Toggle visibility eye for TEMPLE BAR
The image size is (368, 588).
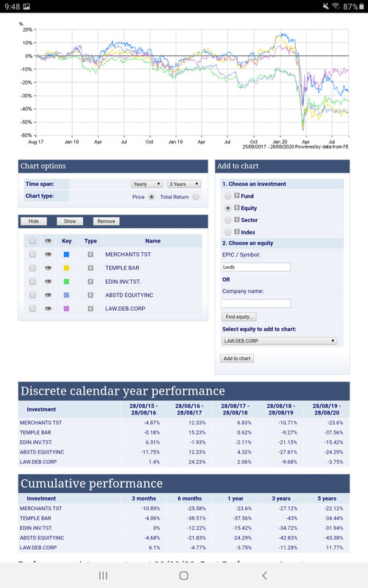click(x=48, y=268)
